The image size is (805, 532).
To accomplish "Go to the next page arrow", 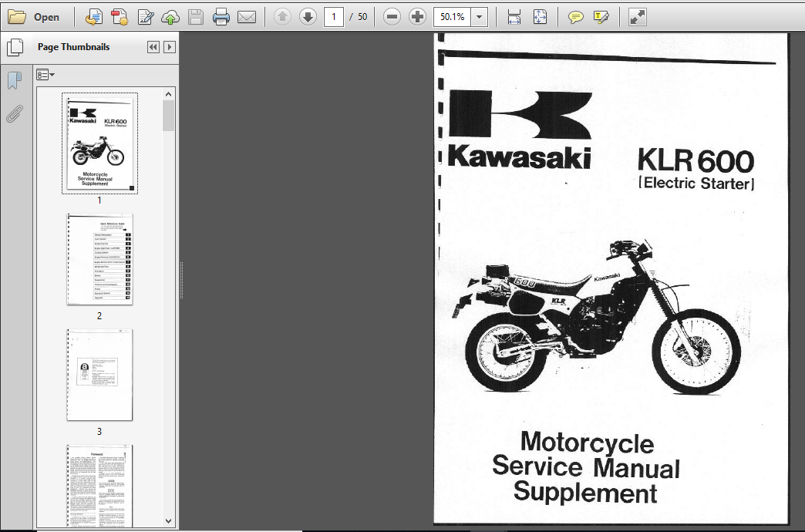I will point(308,17).
